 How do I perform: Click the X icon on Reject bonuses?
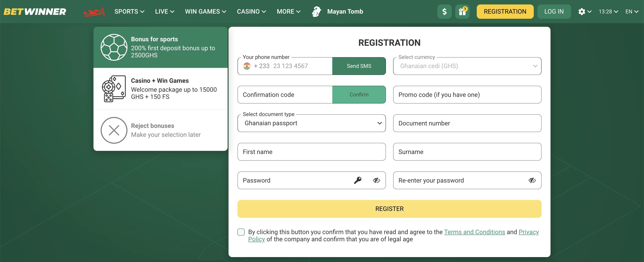tap(114, 130)
